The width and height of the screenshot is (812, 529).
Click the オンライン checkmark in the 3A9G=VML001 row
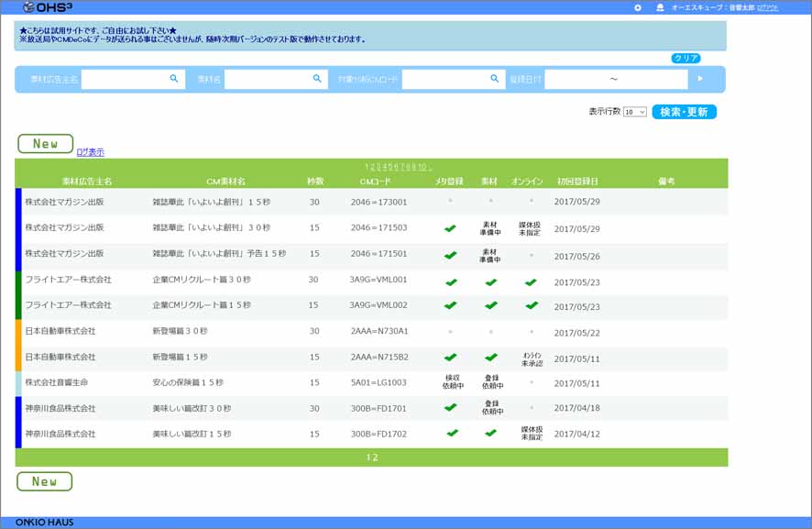point(531,282)
